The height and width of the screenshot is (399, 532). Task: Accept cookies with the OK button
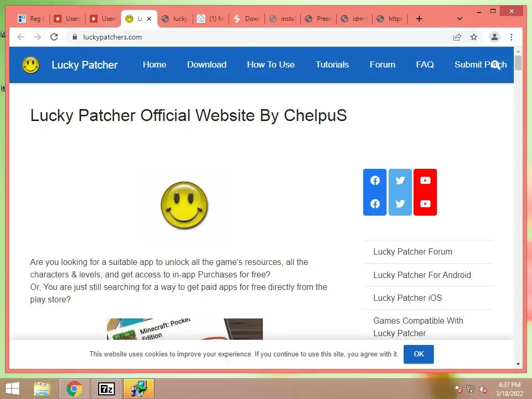(x=419, y=354)
